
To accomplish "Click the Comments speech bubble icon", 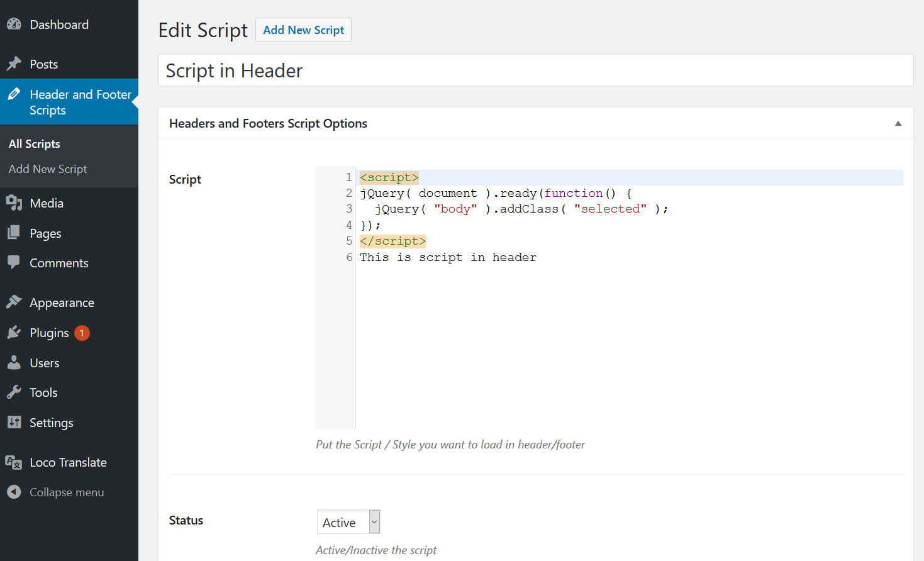I will (14, 263).
